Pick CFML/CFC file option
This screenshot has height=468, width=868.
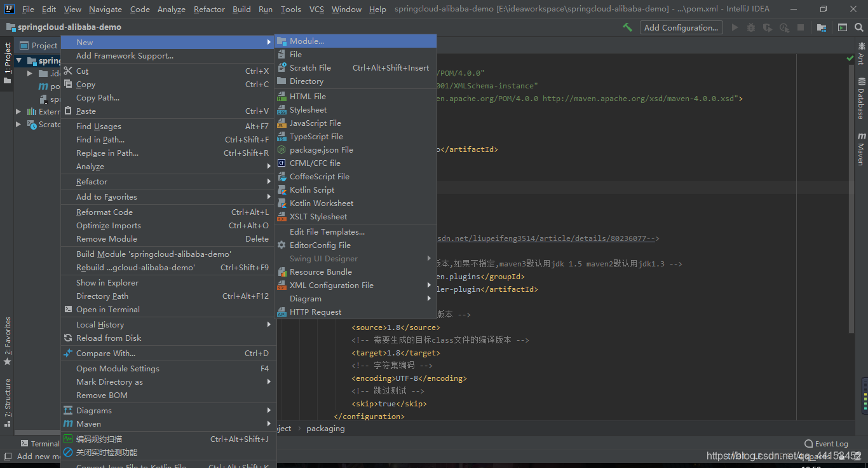coord(355,163)
